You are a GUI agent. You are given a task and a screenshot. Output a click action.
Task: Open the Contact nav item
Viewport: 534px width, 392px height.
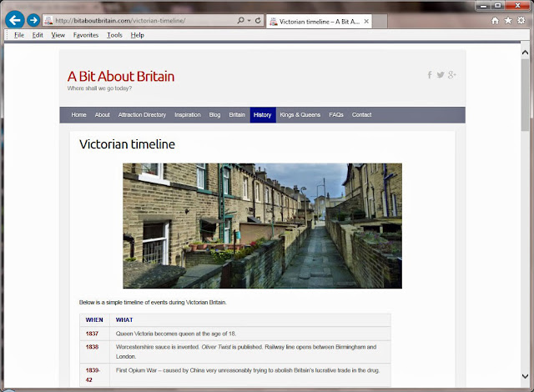(x=361, y=115)
